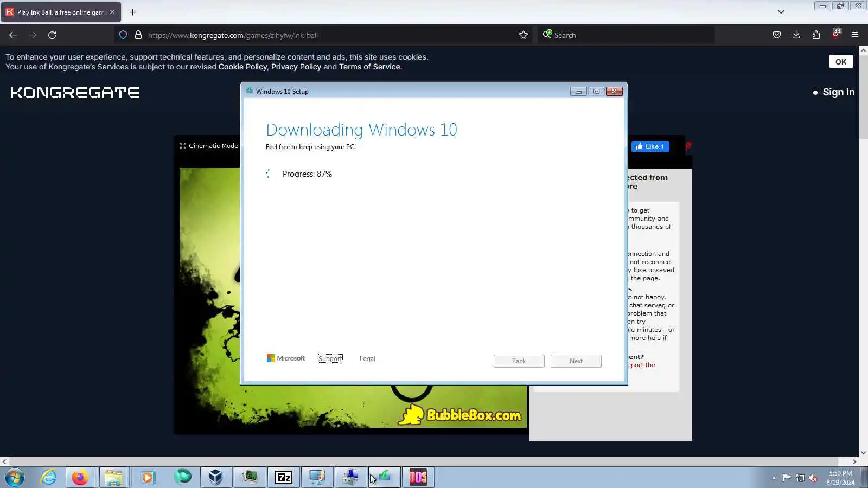Click the Kongregate URL address bar

(x=323, y=35)
